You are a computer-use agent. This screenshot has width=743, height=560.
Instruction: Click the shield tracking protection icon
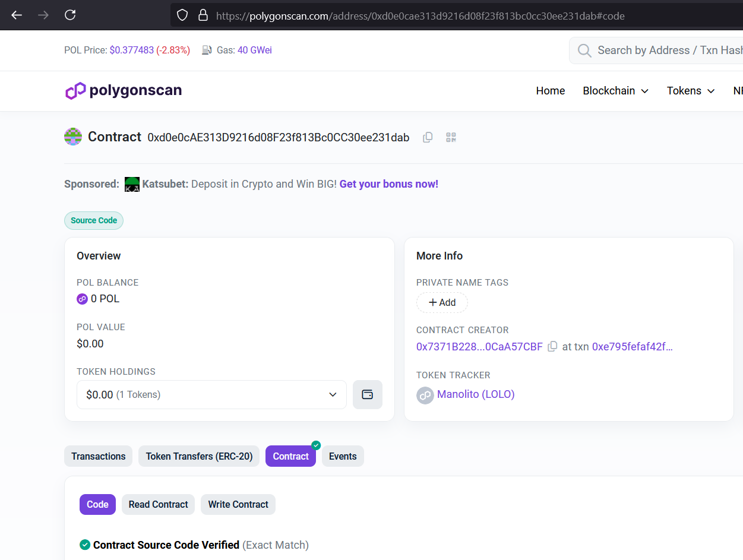pos(183,15)
